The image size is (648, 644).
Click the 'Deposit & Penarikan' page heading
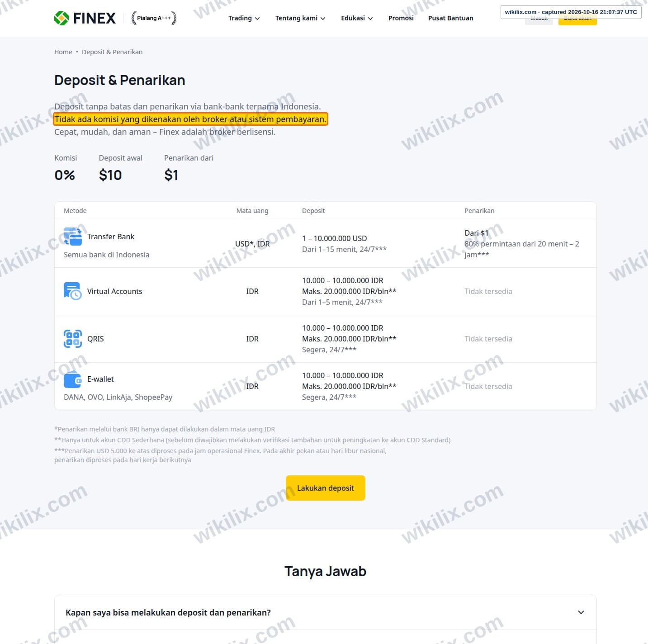pos(120,80)
